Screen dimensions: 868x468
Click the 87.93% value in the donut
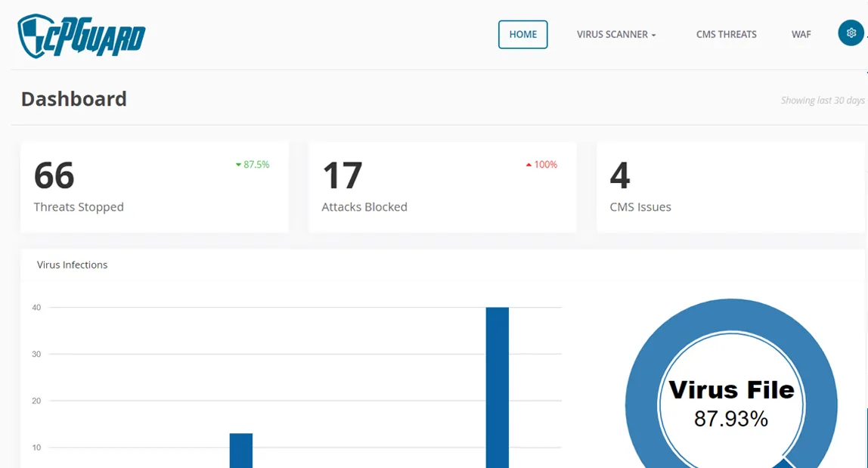coord(730,419)
